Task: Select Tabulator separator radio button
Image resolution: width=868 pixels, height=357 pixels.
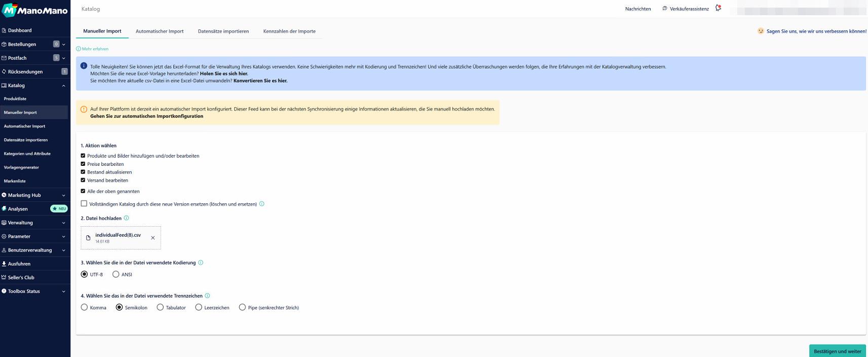Action: [160, 307]
